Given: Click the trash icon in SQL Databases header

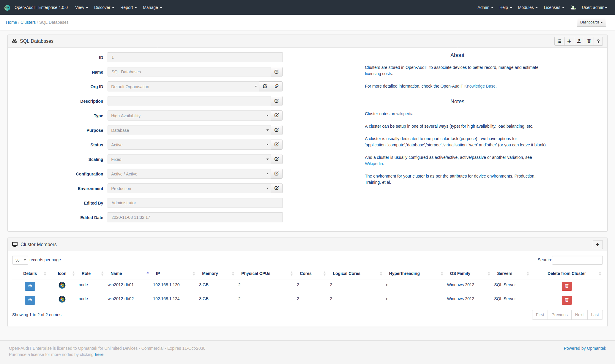Looking at the screenshot, I should (x=589, y=41).
